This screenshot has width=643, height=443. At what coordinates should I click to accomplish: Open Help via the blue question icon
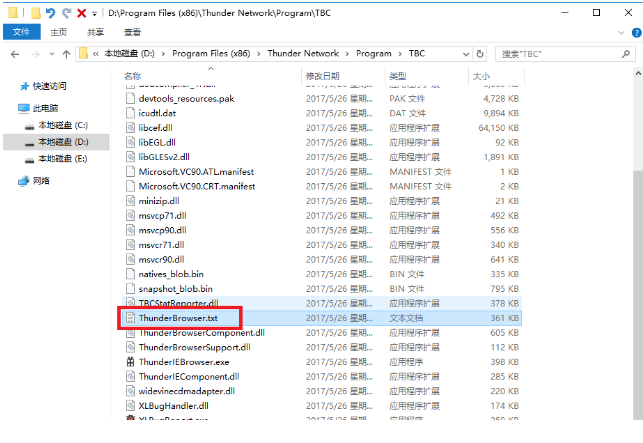[x=636, y=32]
